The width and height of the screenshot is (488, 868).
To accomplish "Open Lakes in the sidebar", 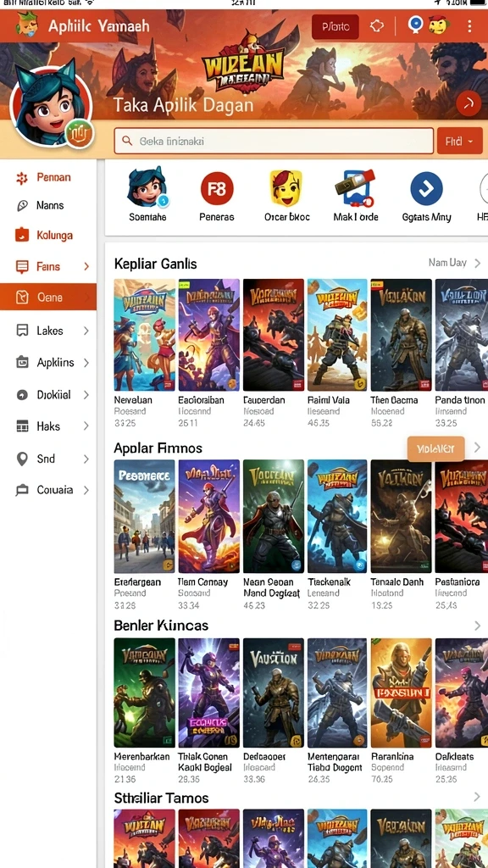I will point(48,331).
